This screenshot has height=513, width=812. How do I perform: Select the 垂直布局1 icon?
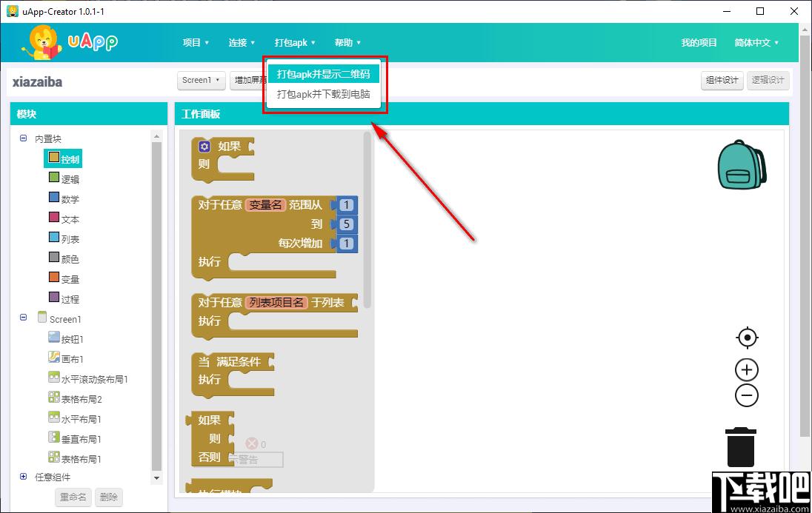54,437
